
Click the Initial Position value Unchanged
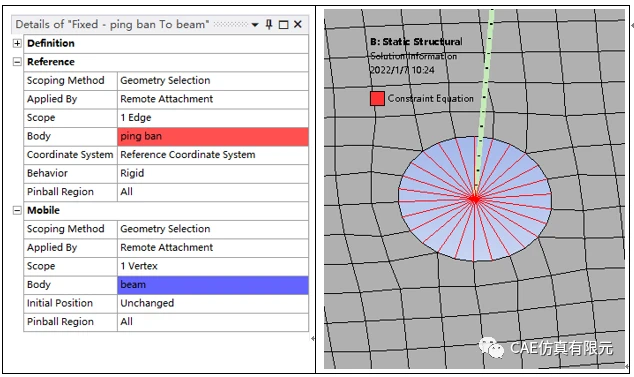tap(147, 303)
